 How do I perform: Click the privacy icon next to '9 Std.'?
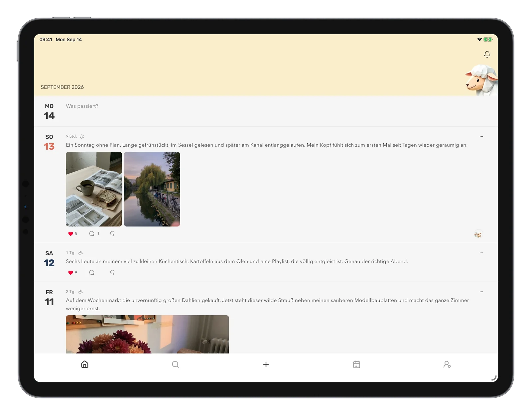tap(82, 136)
